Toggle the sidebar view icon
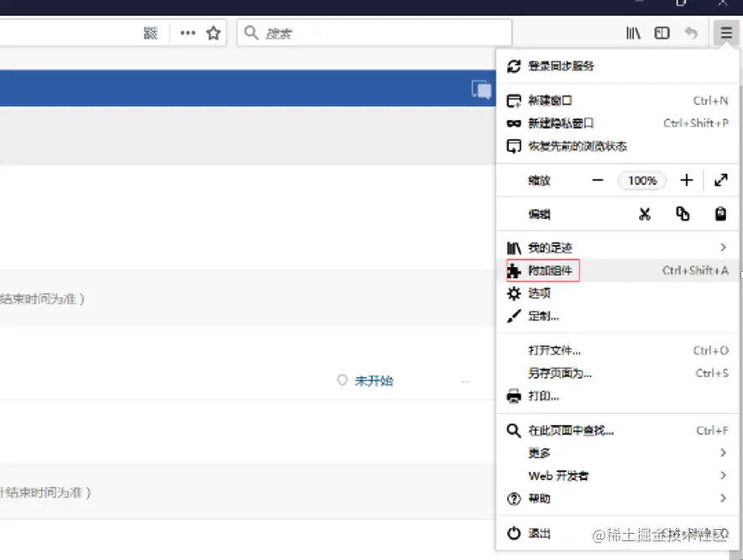 click(x=662, y=33)
